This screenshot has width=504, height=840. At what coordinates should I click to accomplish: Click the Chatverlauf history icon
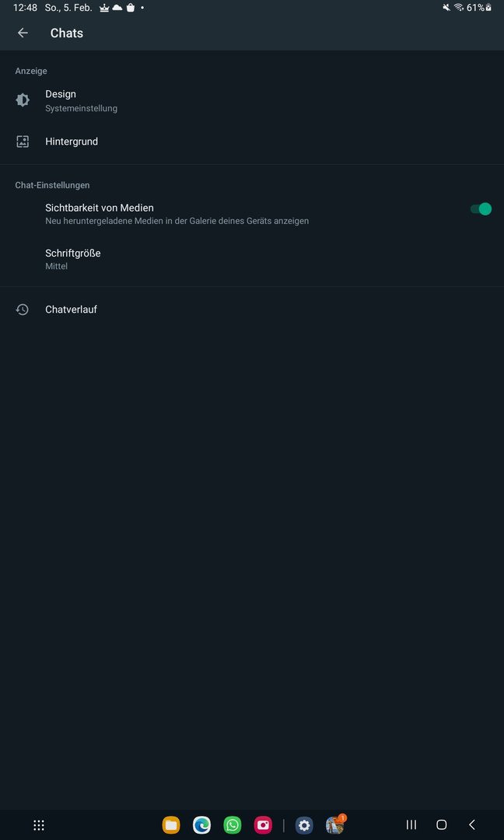(x=23, y=310)
